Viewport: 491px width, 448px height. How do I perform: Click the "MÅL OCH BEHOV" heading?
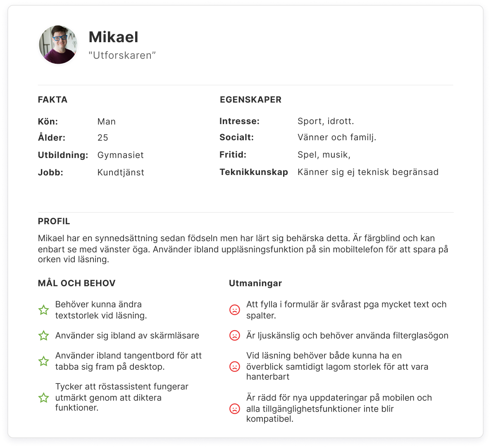(x=76, y=283)
